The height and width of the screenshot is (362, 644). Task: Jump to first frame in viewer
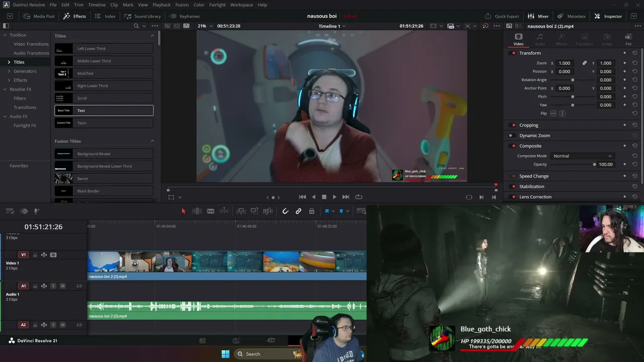tap(302, 197)
